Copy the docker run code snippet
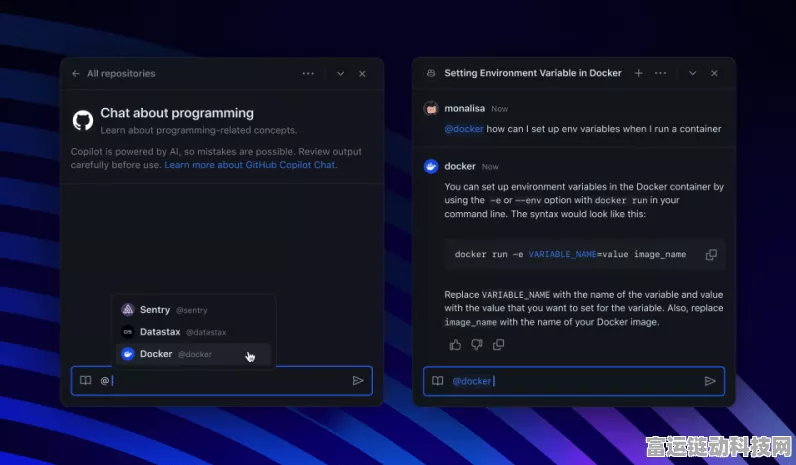 [711, 254]
